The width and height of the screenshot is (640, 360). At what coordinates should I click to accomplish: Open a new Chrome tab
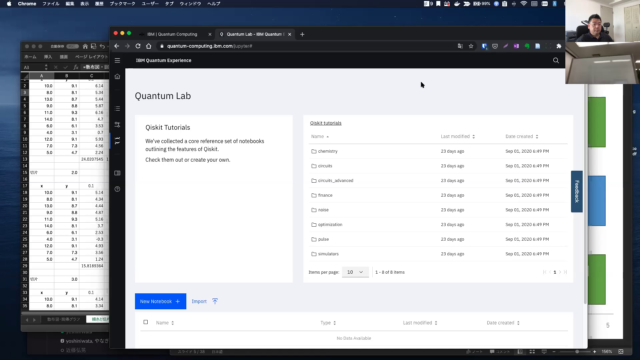tap(302, 34)
